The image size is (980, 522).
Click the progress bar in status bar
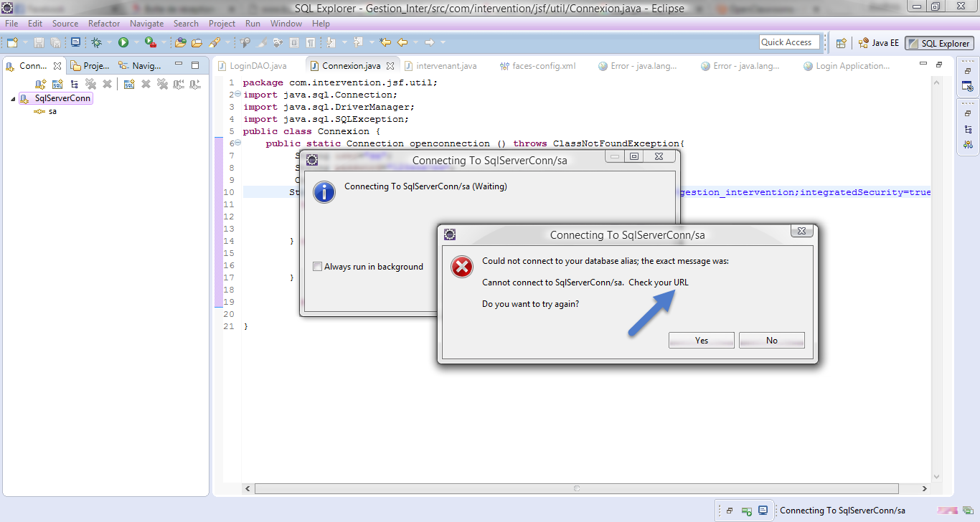(948, 511)
